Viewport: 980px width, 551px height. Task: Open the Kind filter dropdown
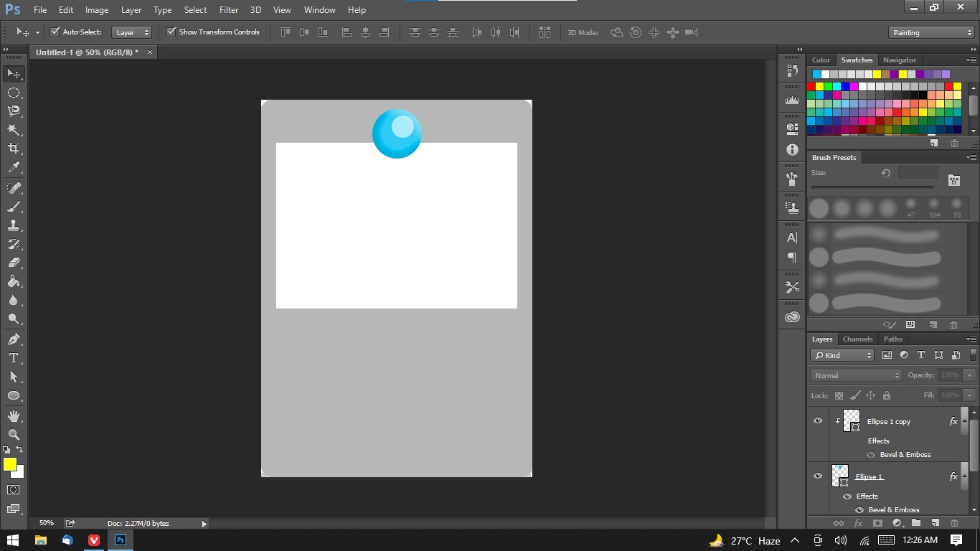(842, 355)
